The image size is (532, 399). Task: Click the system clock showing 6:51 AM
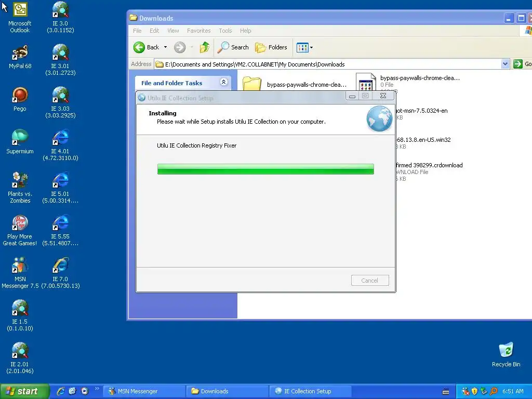tap(513, 391)
